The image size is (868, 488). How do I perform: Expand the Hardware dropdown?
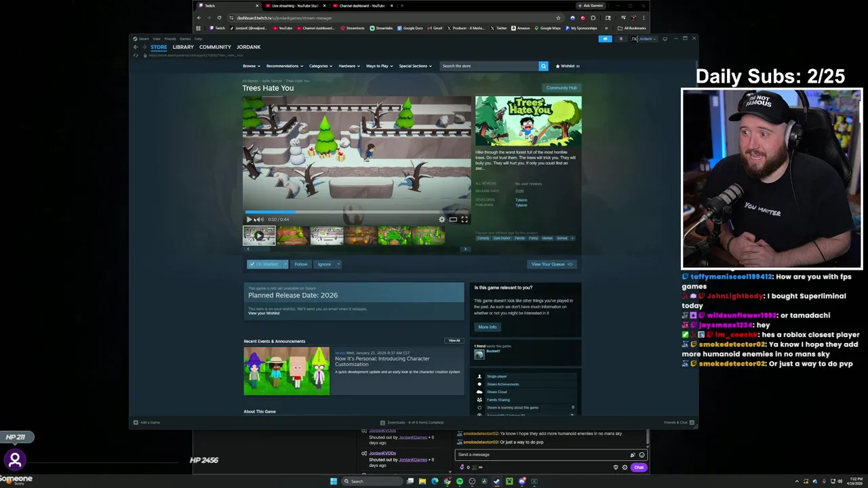[349, 66]
